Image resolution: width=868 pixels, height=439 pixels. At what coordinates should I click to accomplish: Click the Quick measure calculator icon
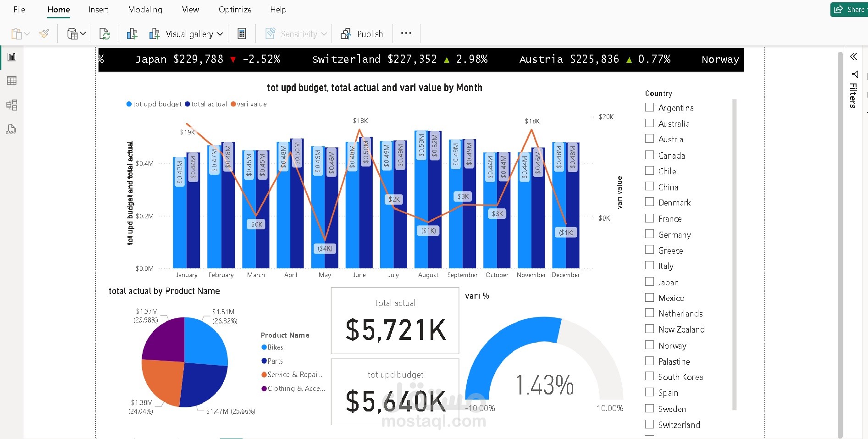[x=242, y=34]
